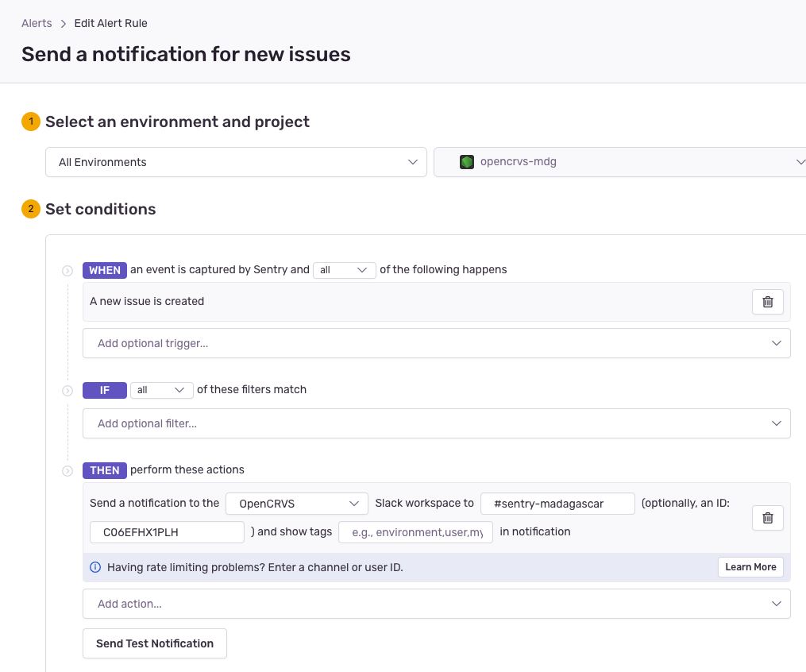Image resolution: width=806 pixels, height=672 pixels.
Task: Open the All Environments dropdown
Action: point(236,162)
